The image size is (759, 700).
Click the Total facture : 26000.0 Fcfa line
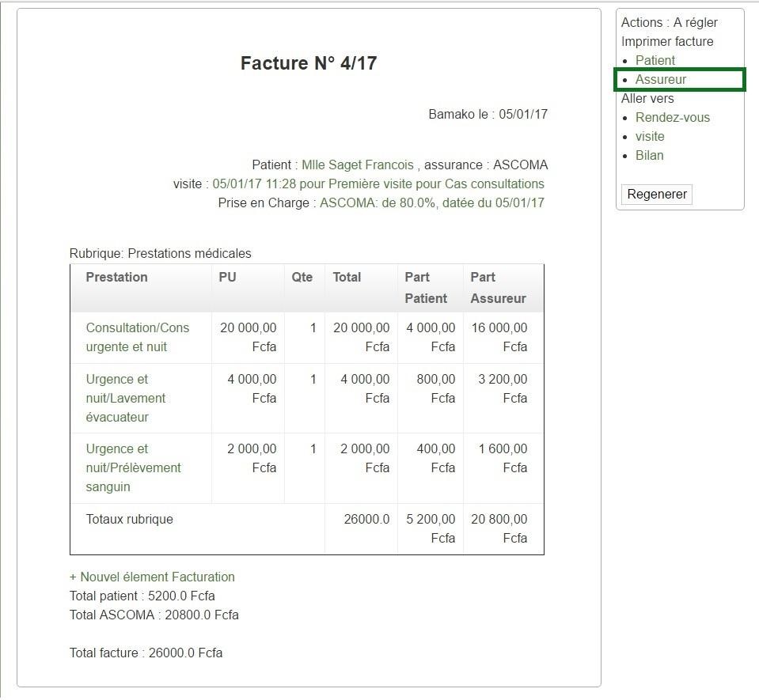coord(146,653)
